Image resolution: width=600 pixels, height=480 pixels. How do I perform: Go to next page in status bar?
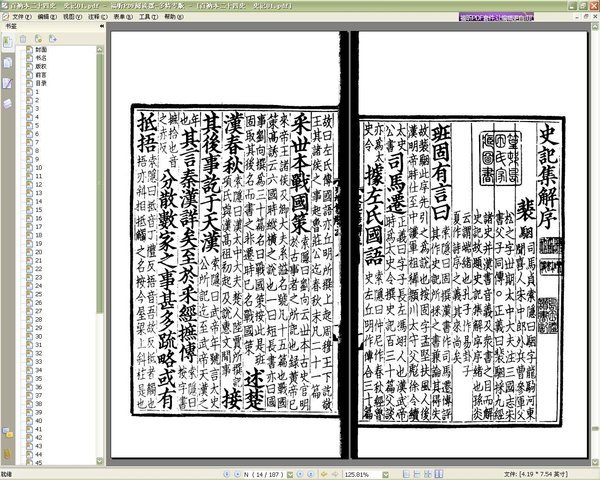tap(300, 474)
